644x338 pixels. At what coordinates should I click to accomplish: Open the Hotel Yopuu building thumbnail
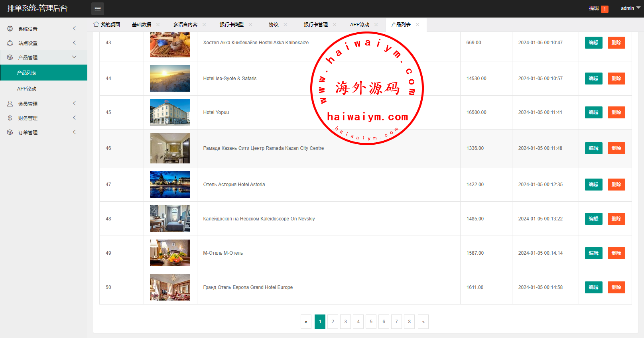pos(170,112)
